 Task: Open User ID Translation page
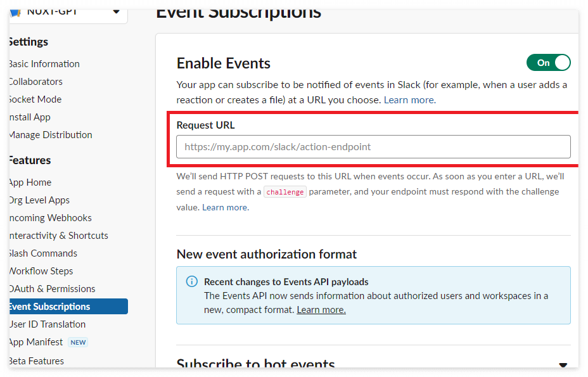pyautogui.click(x=48, y=324)
